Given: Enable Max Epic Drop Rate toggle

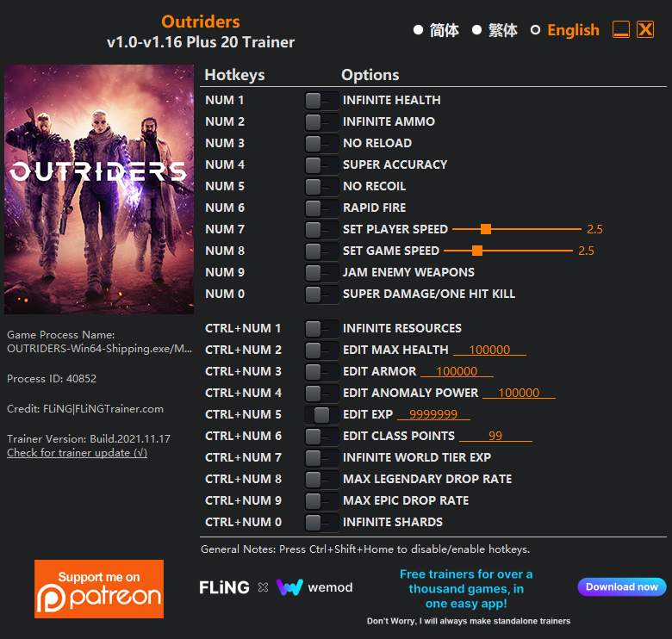Looking at the screenshot, I should [321, 501].
